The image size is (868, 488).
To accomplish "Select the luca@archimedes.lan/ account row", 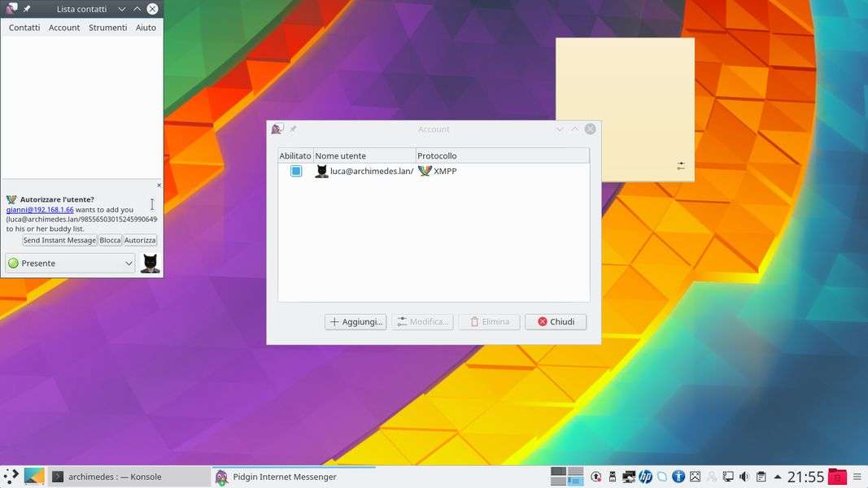I will click(434, 171).
